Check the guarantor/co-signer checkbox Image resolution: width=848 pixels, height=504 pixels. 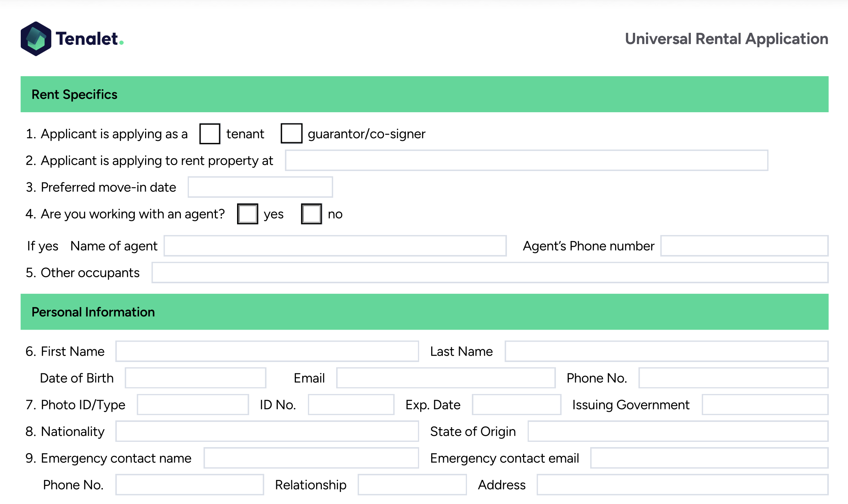(291, 134)
